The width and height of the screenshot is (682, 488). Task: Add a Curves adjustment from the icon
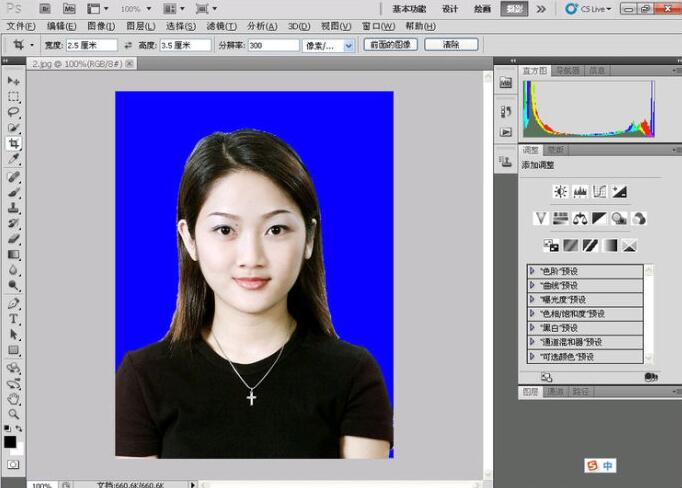(x=600, y=191)
